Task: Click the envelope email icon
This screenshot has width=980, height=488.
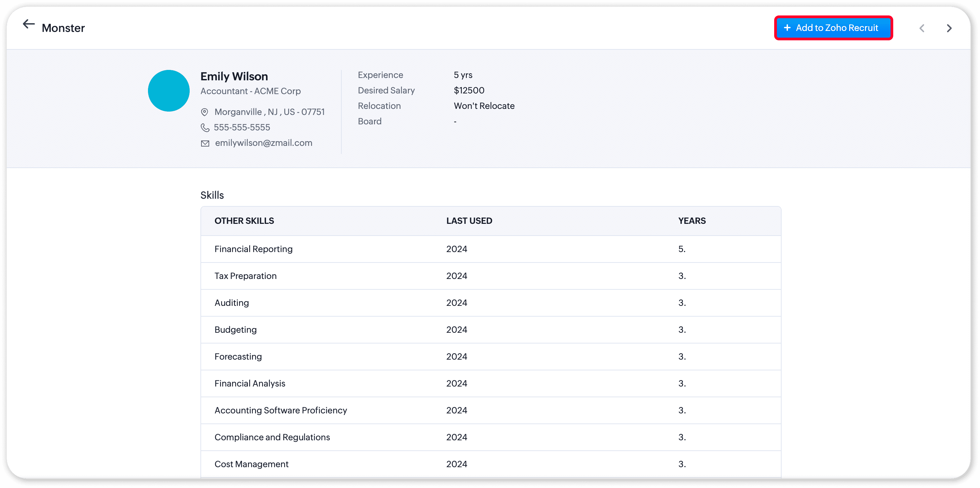Action: 205,143
